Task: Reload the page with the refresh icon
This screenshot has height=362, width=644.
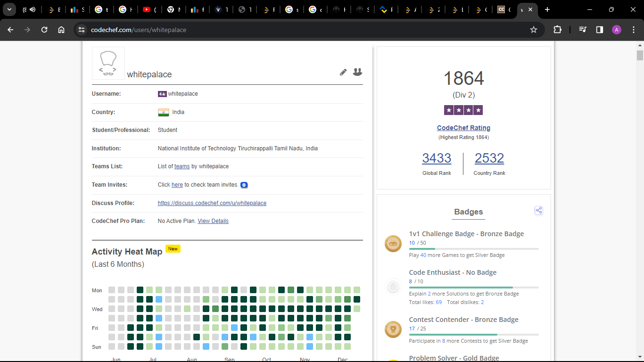Action: click(44, 30)
